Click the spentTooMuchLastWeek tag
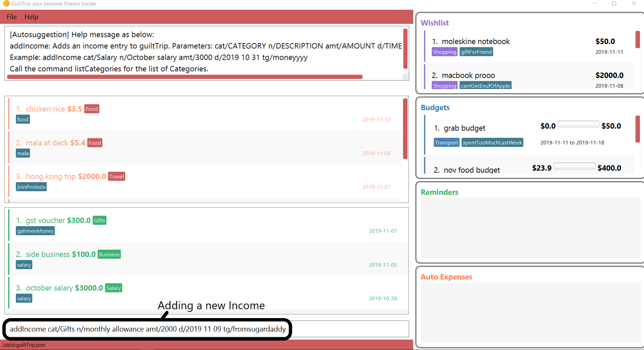Image resolution: width=644 pixels, height=350 pixels. tap(492, 142)
